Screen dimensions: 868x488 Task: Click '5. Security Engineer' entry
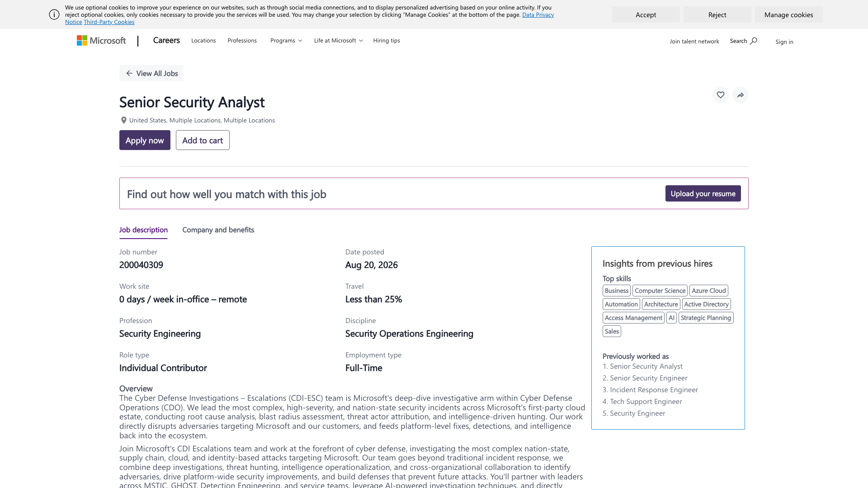pyautogui.click(x=634, y=413)
